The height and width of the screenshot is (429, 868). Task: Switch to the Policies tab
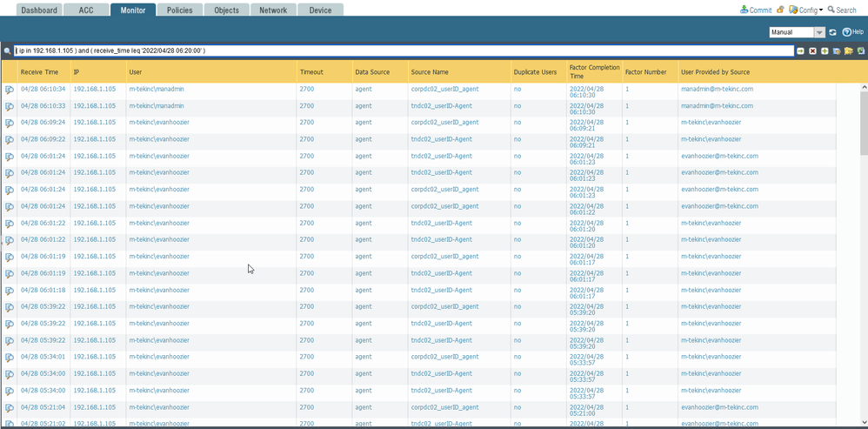tap(179, 10)
